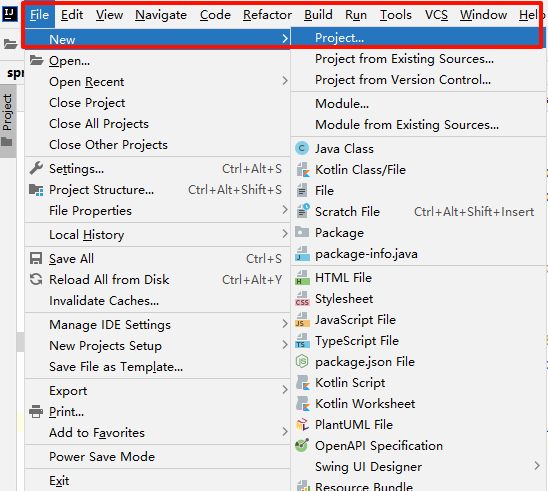Click the OpenAPI Specification icon

pyautogui.click(x=302, y=445)
